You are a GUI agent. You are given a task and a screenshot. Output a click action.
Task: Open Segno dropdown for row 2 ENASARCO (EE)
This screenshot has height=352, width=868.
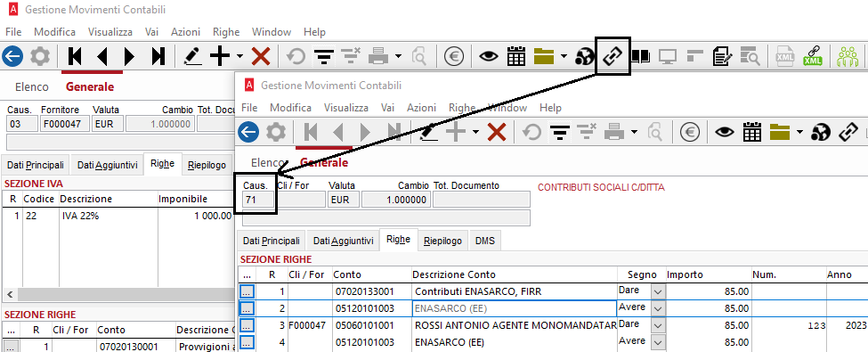click(x=658, y=308)
